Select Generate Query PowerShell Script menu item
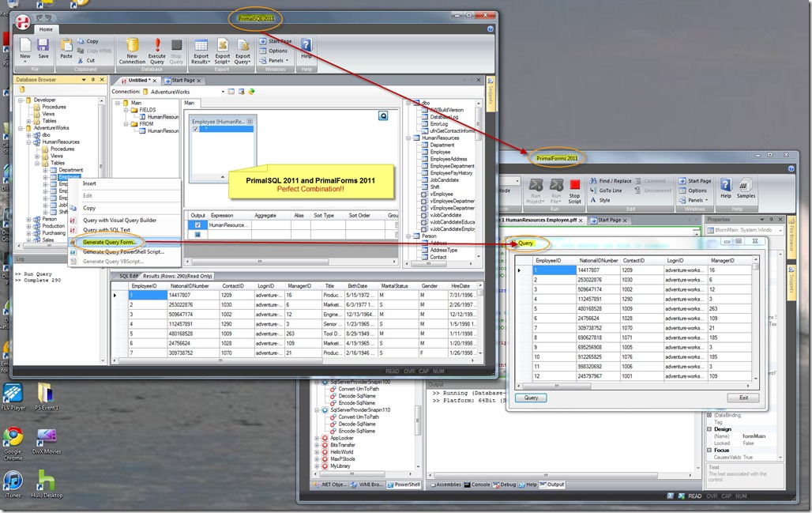This screenshot has height=513, width=812. point(124,252)
